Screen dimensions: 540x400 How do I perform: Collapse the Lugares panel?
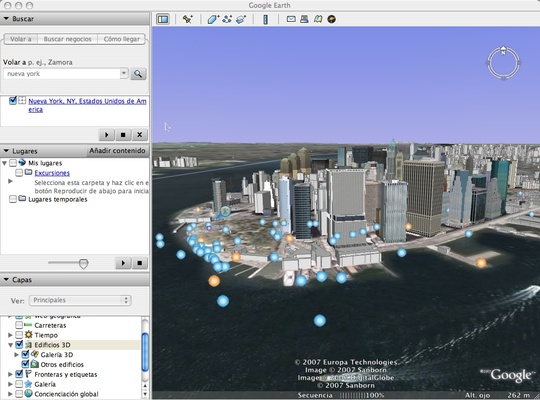pos(6,151)
